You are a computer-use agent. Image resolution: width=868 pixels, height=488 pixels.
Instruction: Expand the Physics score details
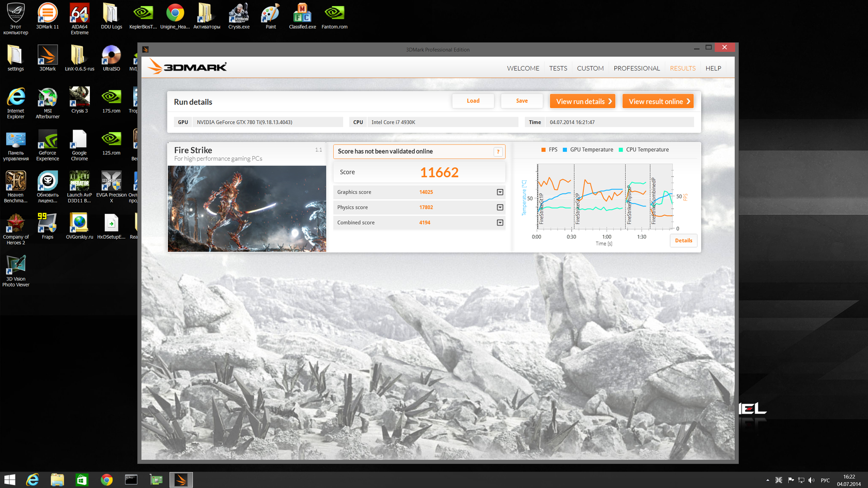tap(500, 207)
